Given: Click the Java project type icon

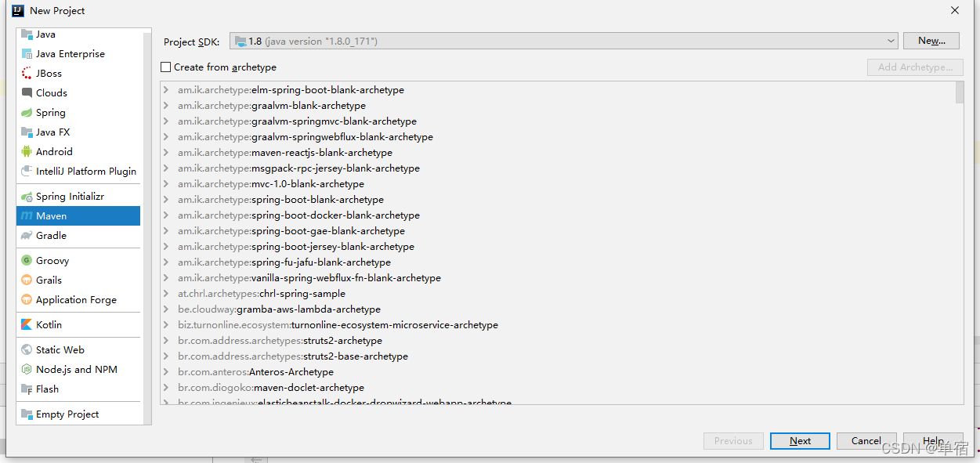Looking at the screenshot, I should pos(27,34).
